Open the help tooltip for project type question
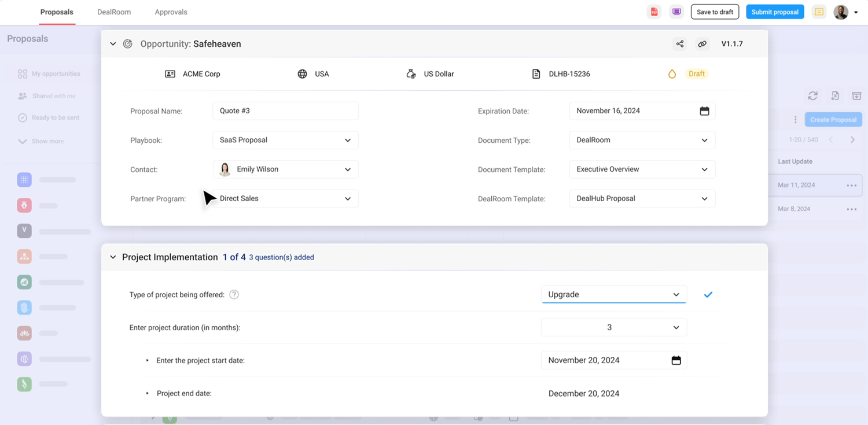The image size is (868, 425). click(x=234, y=294)
